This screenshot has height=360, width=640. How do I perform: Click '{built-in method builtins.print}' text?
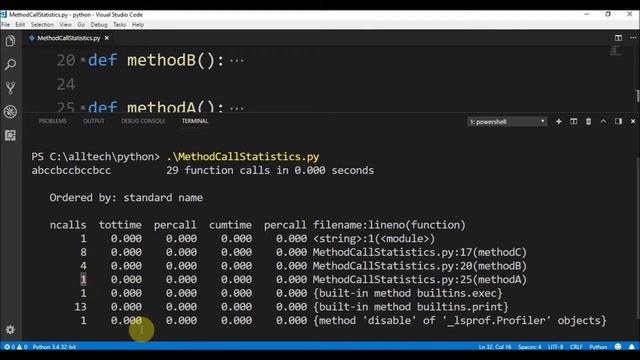tap(411, 307)
